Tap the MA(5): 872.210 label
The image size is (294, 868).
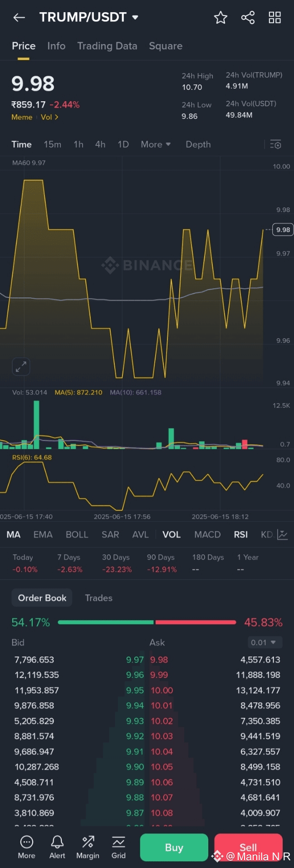pos(78,392)
